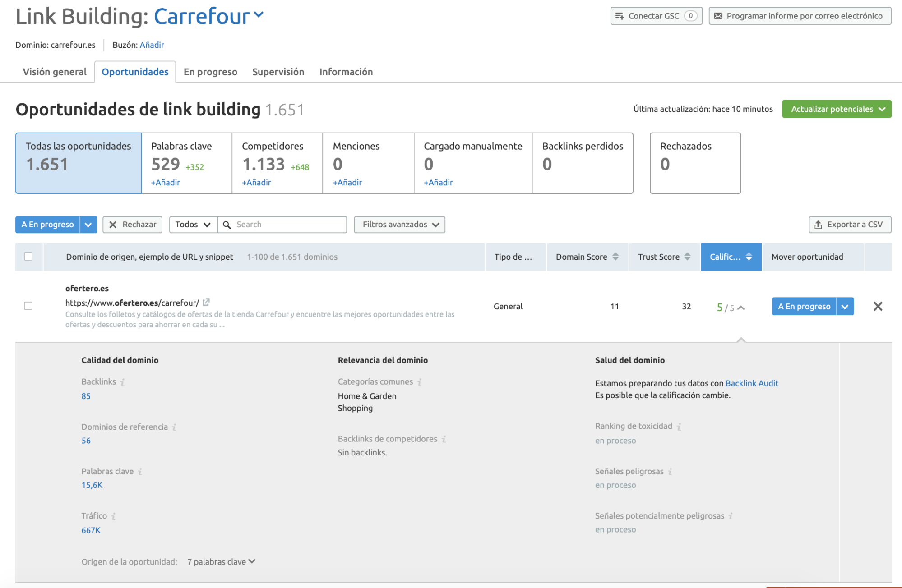Screen dimensions: 902x588
Task: Click Añadir next to Buzón
Action: (x=152, y=45)
